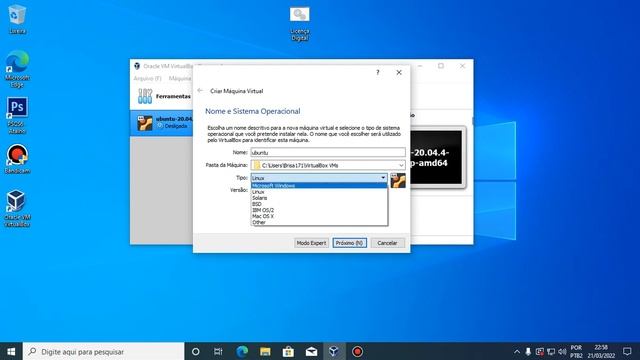Open Licença Digital desktop icon

click(300, 24)
